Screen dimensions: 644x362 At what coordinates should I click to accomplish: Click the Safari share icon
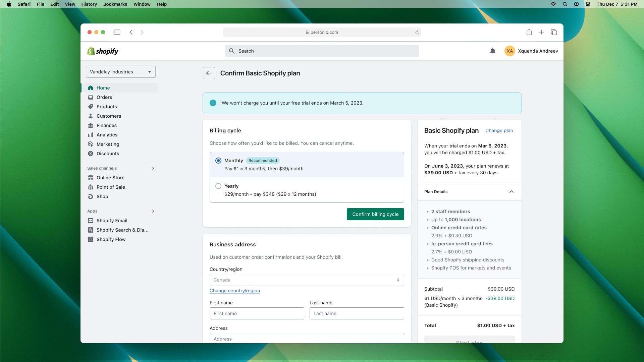[529, 32]
